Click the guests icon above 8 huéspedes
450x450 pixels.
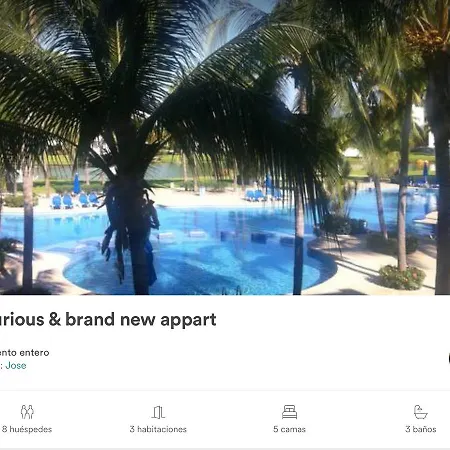click(27, 412)
